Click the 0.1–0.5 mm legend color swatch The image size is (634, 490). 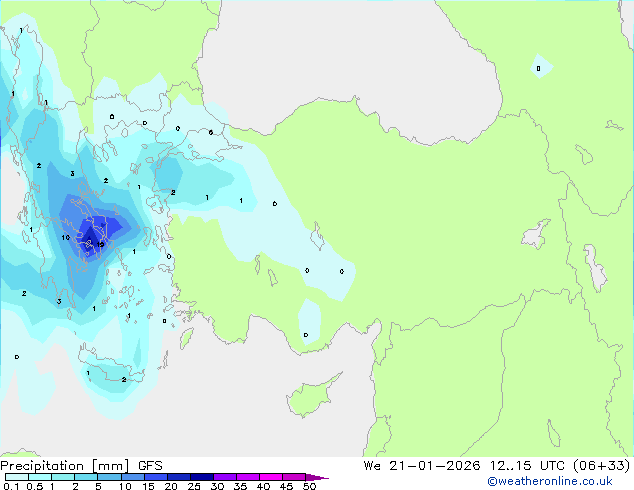tap(17, 477)
